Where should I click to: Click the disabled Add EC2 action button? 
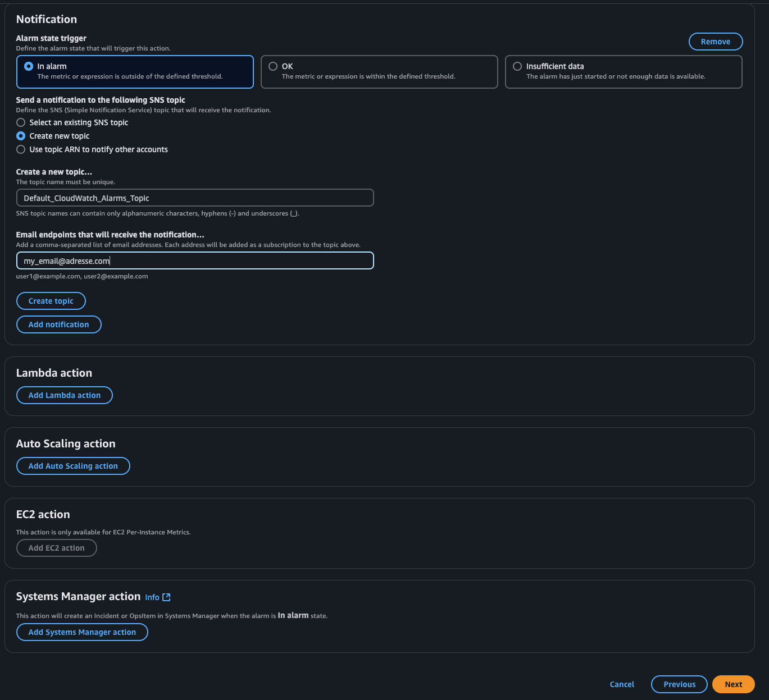pos(57,548)
